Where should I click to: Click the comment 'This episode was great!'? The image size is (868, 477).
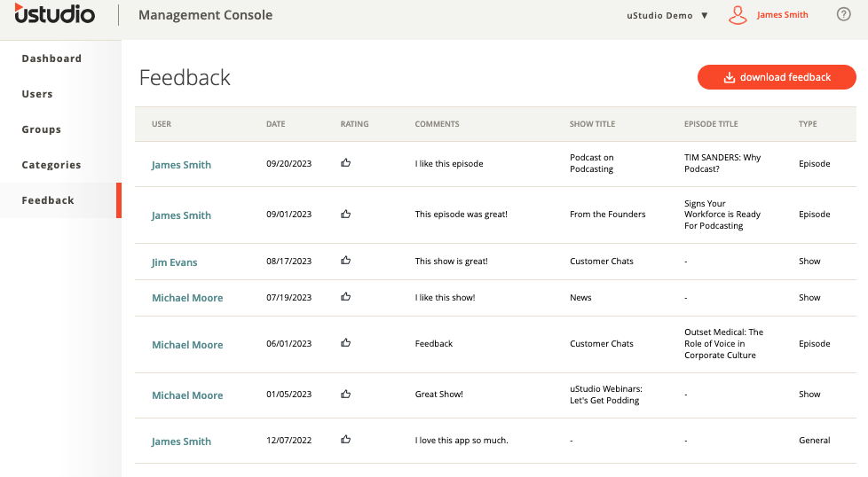(462, 215)
